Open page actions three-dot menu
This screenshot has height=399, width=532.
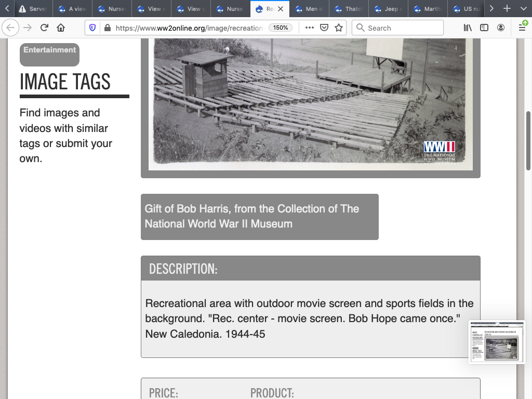(x=310, y=28)
